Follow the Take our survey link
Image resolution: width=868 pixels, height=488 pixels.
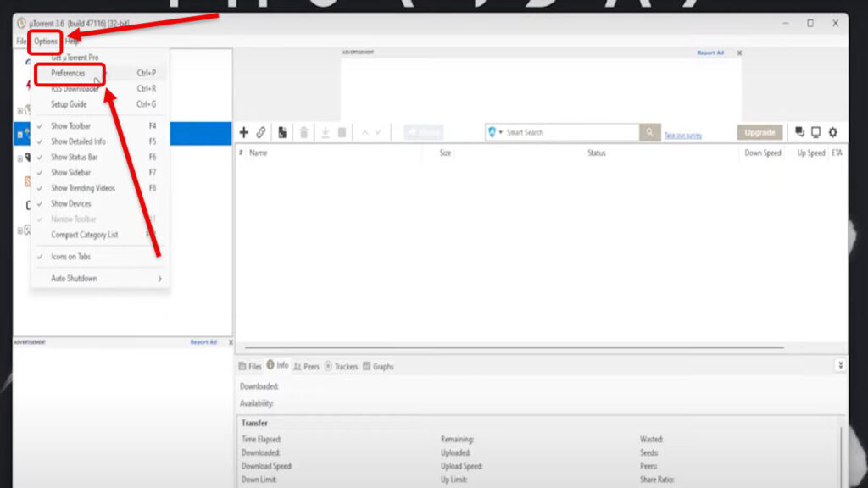point(683,135)
